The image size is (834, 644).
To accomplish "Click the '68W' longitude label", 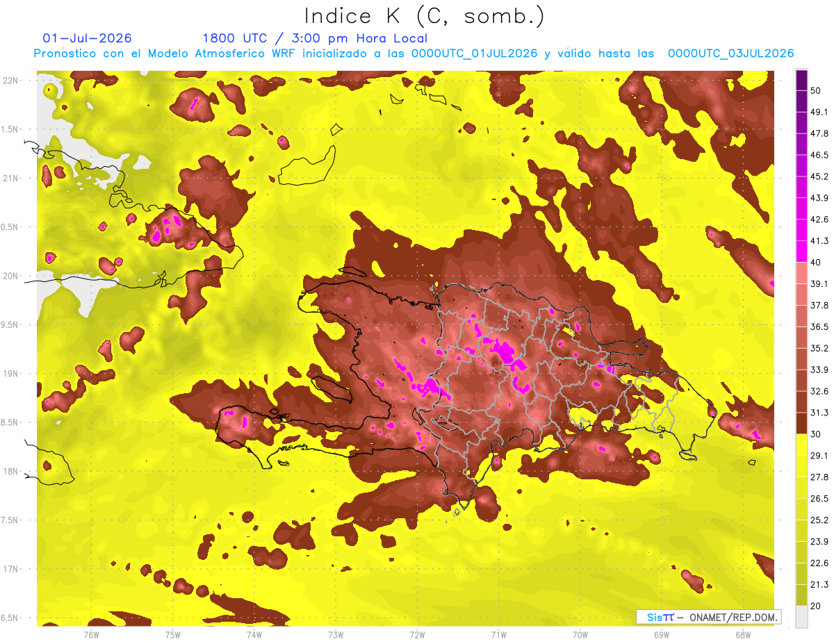I will (x=743, y=635).
